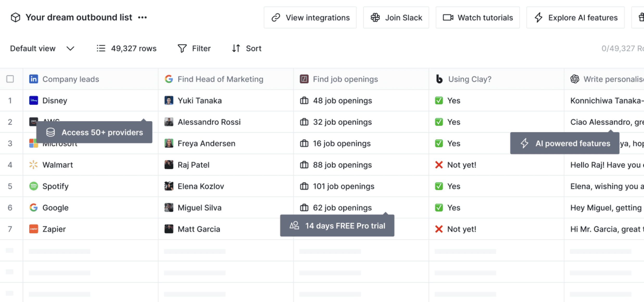Click the Google icon in Find Head of Marketing header

(169, 79)
